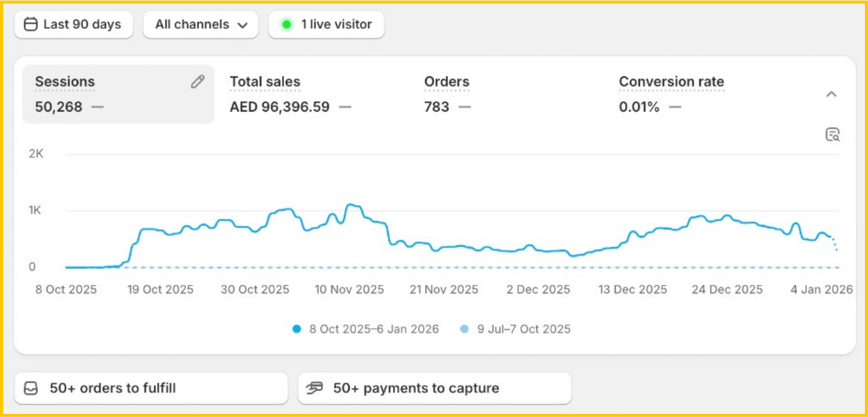Click the calendar icon in date filter
This screenshot has height=417, width=868.
tap(30, 25)
